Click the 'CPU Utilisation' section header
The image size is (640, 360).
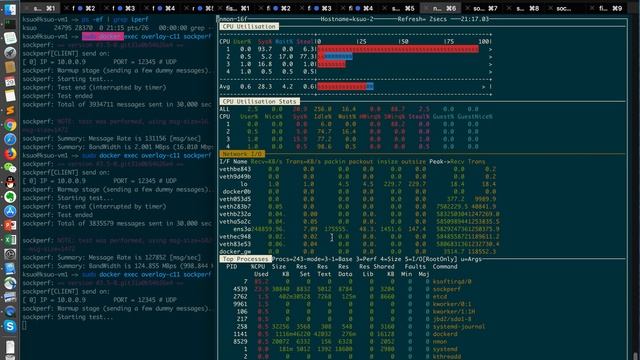point(249,27)
